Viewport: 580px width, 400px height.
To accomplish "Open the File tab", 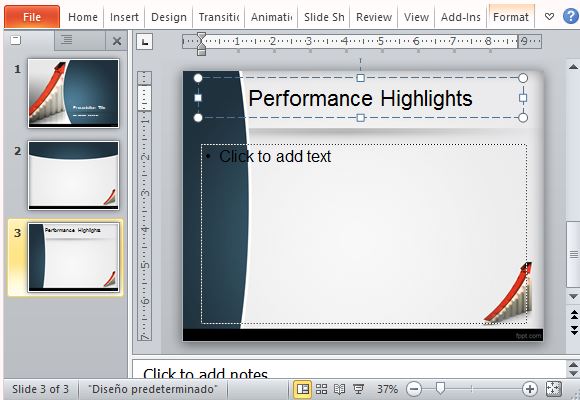I will pyautogui.click(x=32, y=17).
